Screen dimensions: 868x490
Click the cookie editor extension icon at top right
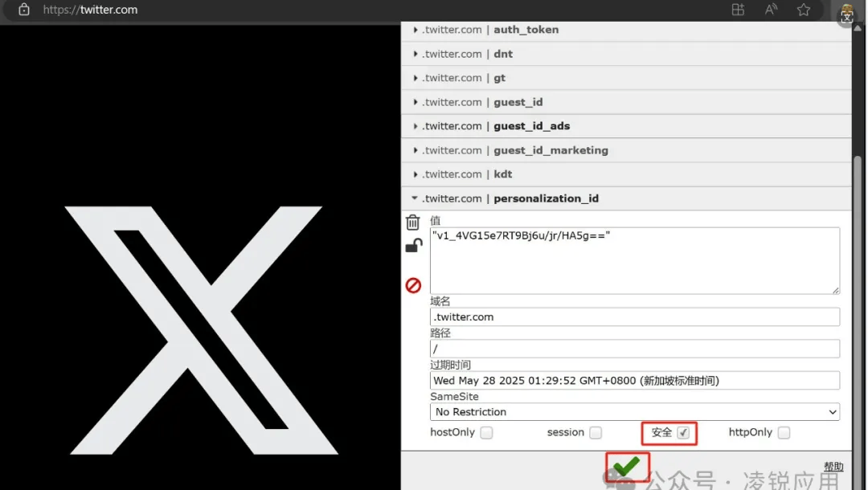point(846,13)
